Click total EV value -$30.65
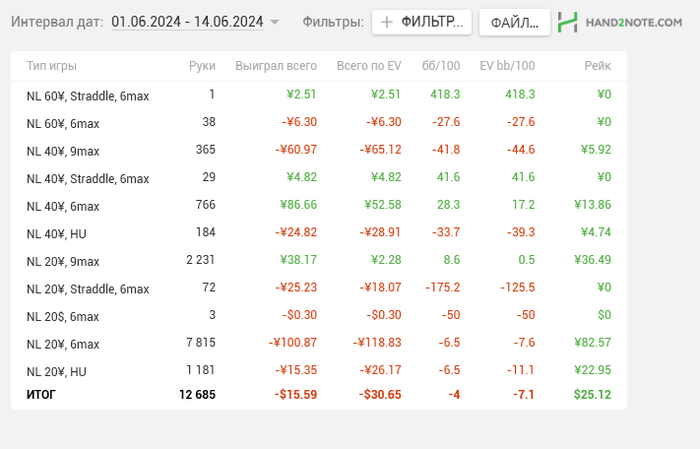The width and height of the screenshot is (700, 449). (380, 395)
